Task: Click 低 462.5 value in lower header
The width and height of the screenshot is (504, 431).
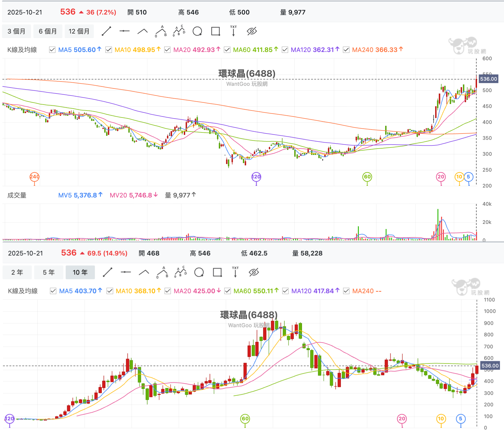Action: pos(254,253)
